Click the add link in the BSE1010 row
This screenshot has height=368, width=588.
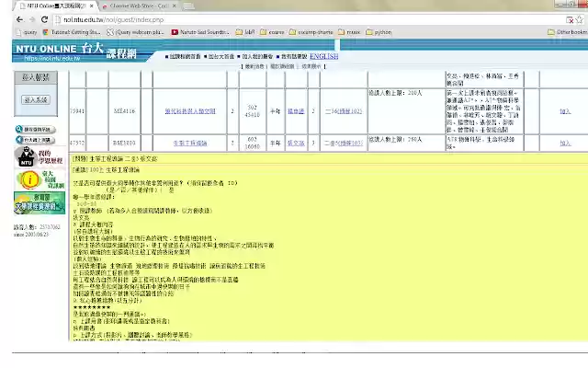click(565, 144)
